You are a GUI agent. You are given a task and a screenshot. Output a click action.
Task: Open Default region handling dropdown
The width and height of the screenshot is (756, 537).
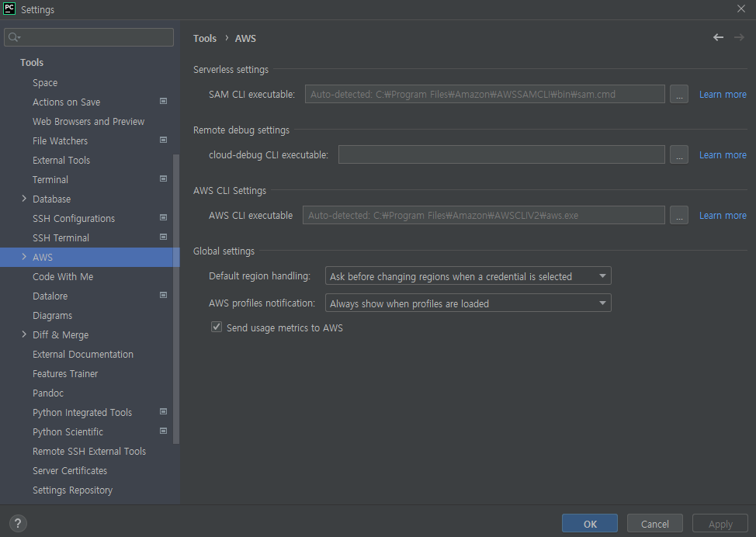(x=468, y=276)
